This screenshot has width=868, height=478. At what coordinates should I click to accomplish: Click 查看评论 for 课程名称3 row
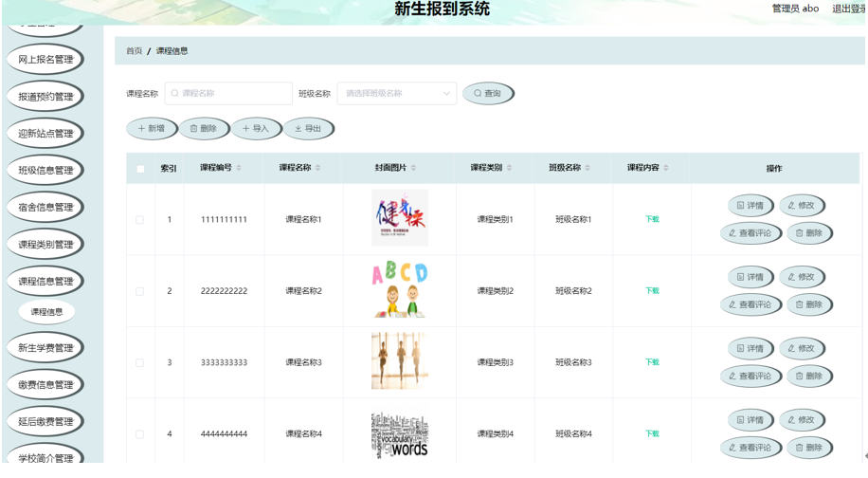[750, 377]
